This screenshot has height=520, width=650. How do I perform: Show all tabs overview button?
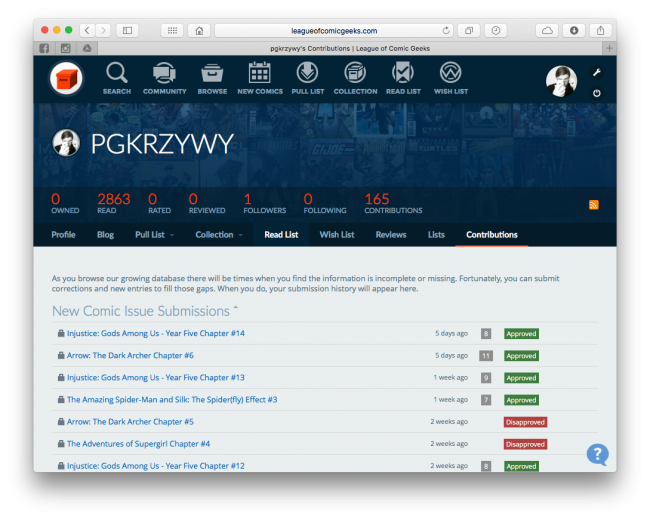[x=469, y=31]
